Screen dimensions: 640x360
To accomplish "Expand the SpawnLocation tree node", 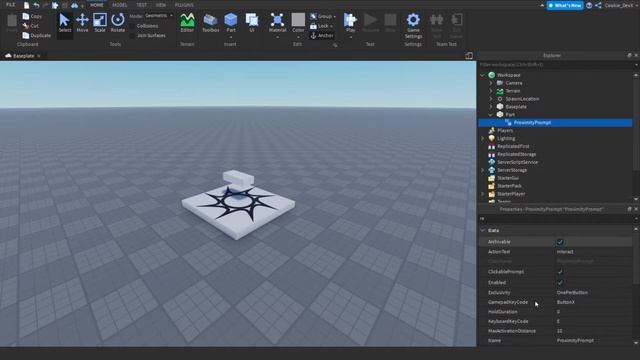I will 491,99.
